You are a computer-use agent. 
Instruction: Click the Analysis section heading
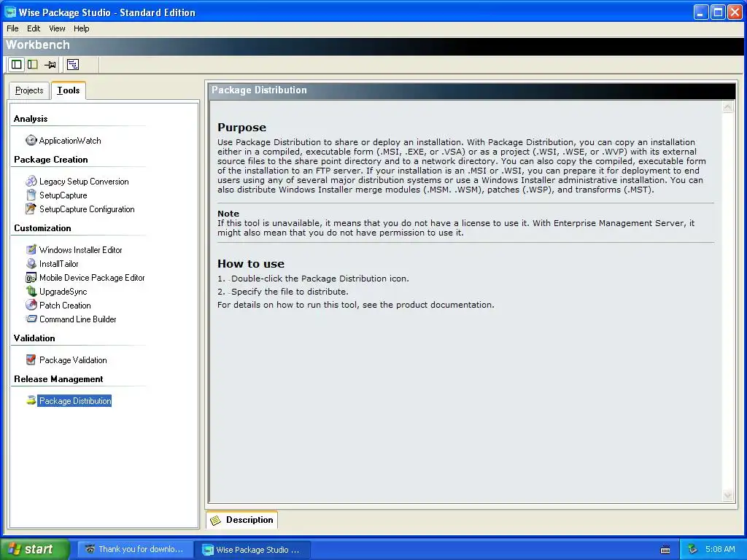[x=31, y=119]
